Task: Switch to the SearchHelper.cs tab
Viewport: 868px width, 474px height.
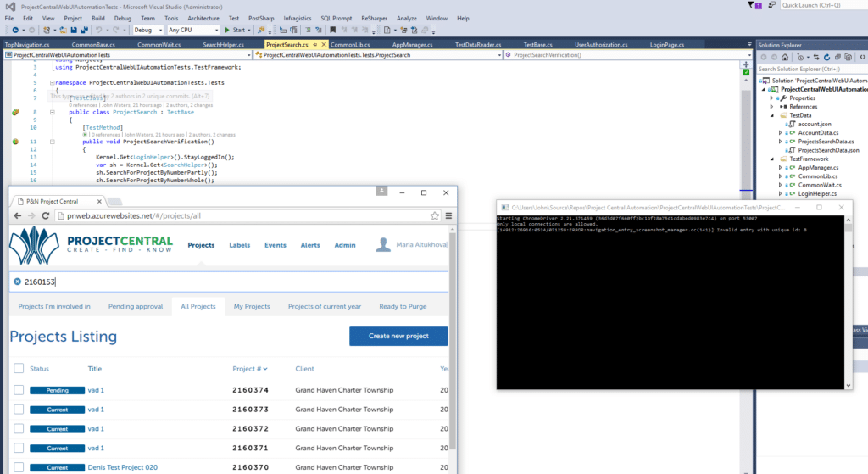Action: 223,45
